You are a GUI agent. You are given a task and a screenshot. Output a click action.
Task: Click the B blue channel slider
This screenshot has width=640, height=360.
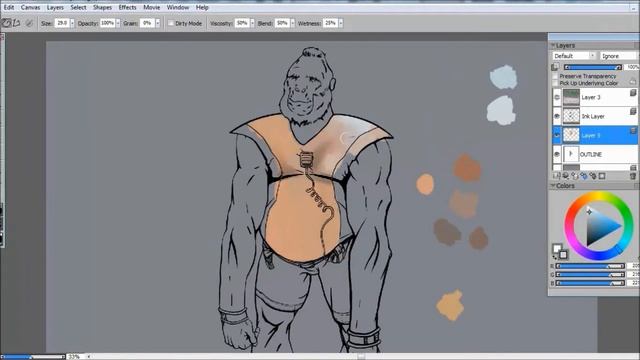590,283
